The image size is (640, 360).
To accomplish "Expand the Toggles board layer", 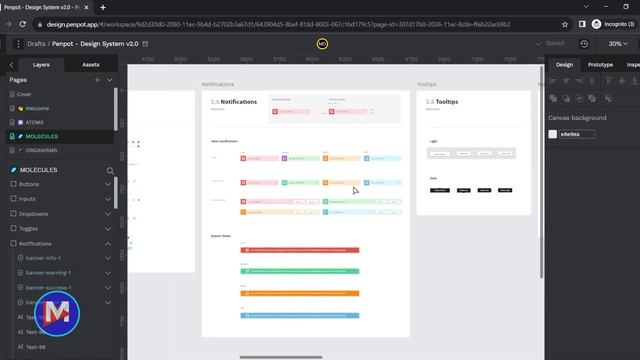I will 108,229.
